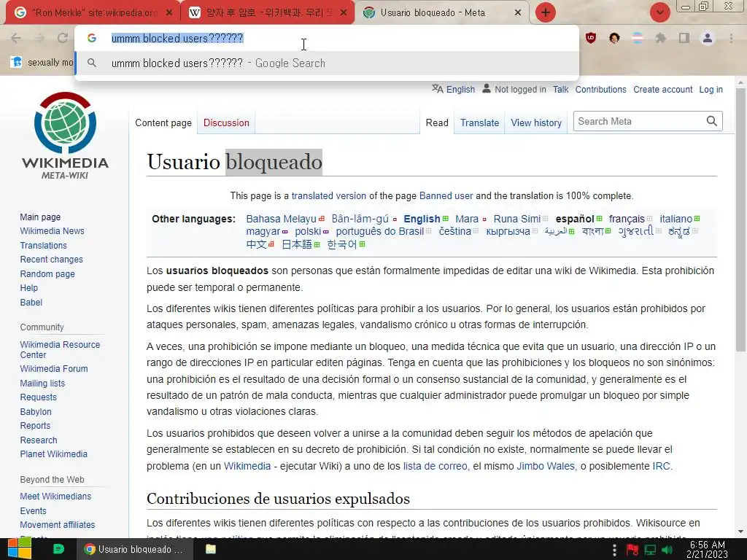Image resolution: width=747 pixels, height=560 pixels.
Task: Click Usuario bloqueado Chrome taskbar button
Action: (135, 549)
